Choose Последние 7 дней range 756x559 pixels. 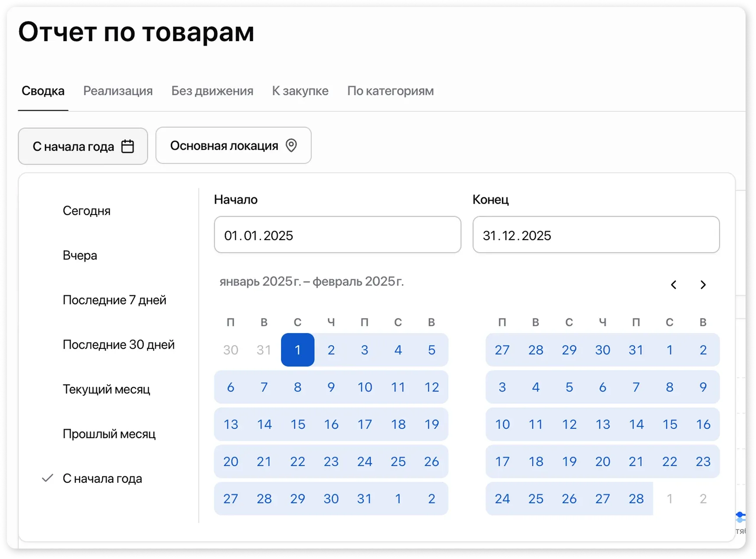(x=114, y=300)
